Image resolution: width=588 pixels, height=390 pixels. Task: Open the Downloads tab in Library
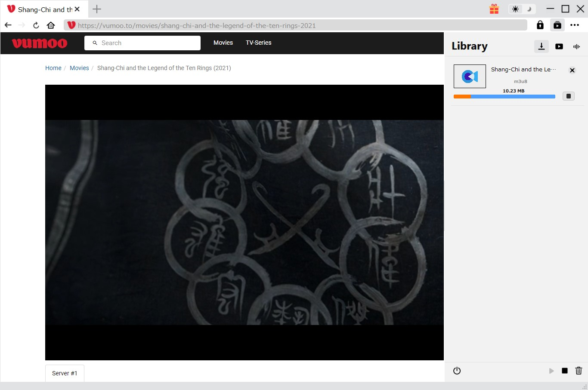click(542, 46)
